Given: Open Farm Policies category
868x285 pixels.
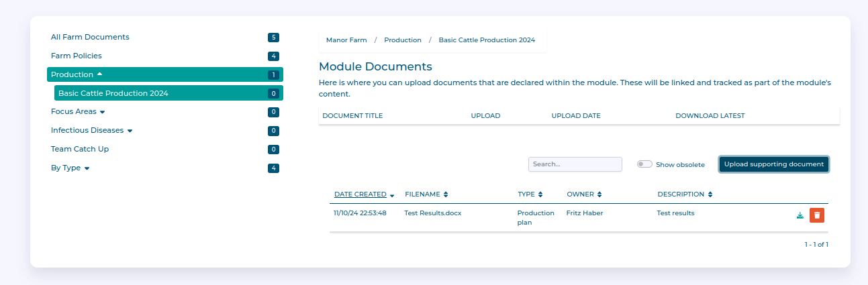Looking at the screenshot, I should [77, 56].
